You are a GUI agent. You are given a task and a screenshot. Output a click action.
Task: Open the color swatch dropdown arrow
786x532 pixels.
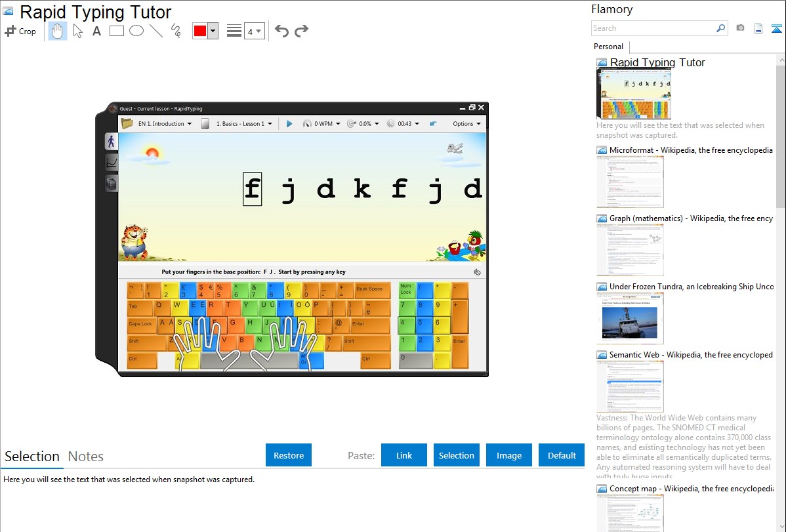coord(213,31)
